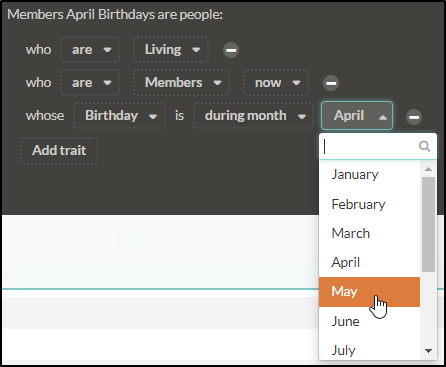Screen dimensions: 446x367
Task: Open the 'now' timing dropdown
Action: tap(276, 82)
